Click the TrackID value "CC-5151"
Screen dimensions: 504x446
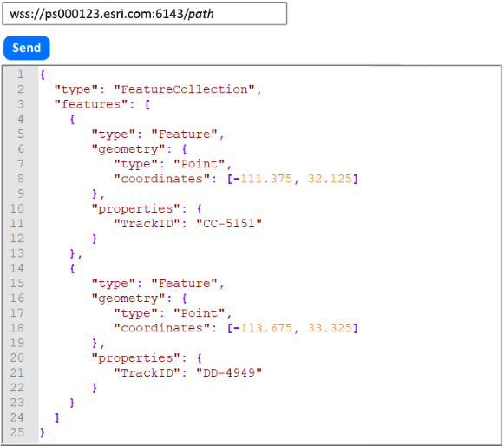229,224
